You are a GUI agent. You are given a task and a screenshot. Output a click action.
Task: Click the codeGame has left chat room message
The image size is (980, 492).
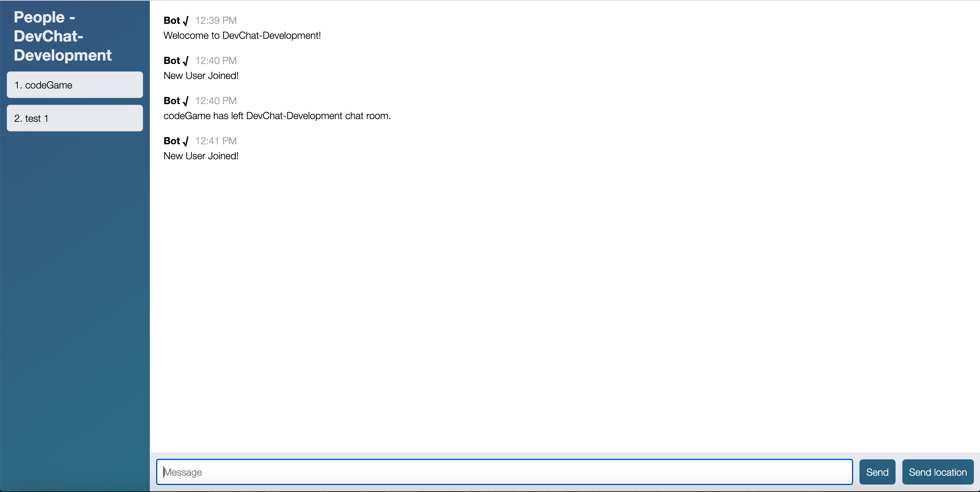click(277, 116)
